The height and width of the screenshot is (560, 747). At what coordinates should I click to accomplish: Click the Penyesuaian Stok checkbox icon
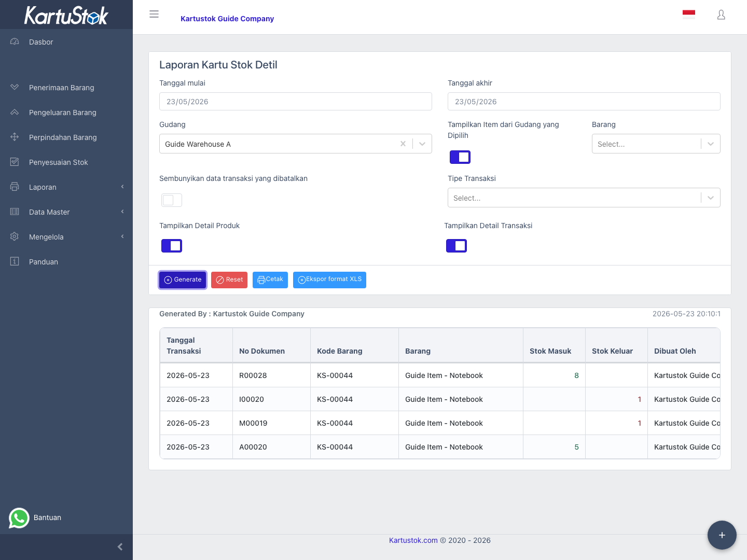(x=15, y=162)
